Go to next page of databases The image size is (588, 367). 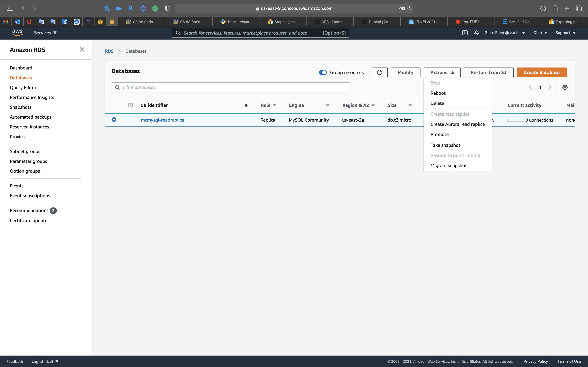pos(550,87)
